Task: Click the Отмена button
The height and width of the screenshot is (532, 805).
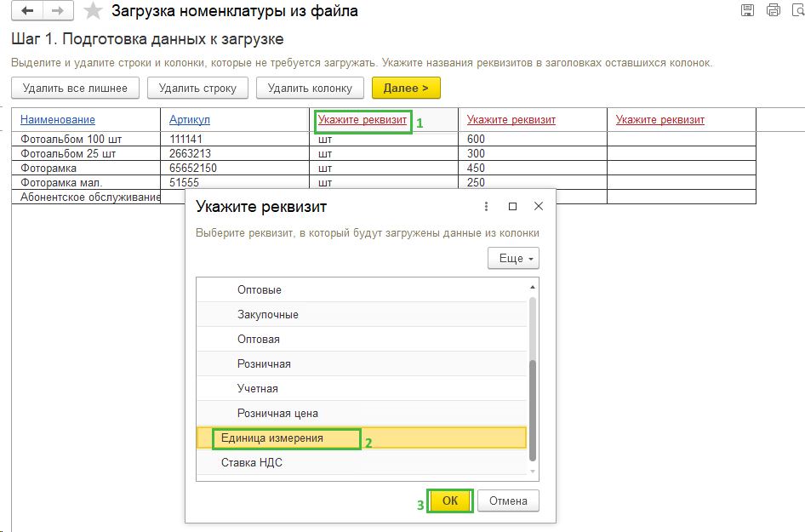Action: point(508,501)
